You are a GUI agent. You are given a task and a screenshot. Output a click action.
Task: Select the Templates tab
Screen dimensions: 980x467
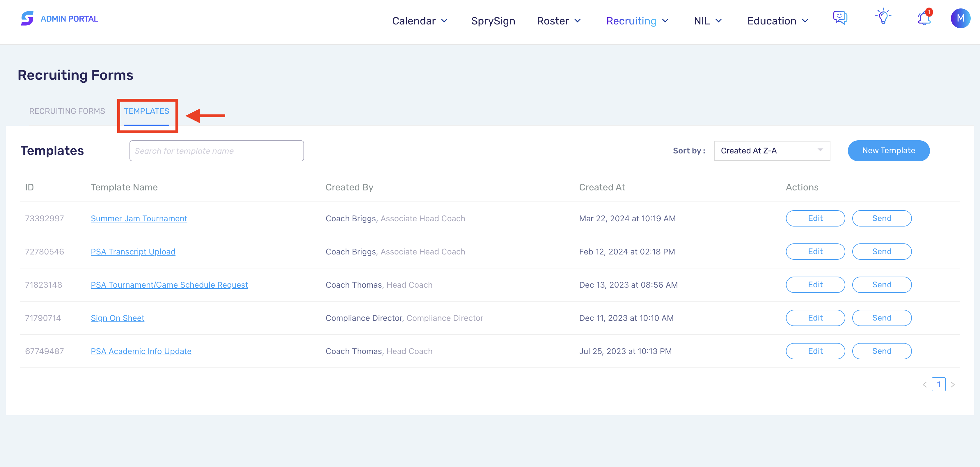pos(146,111)
